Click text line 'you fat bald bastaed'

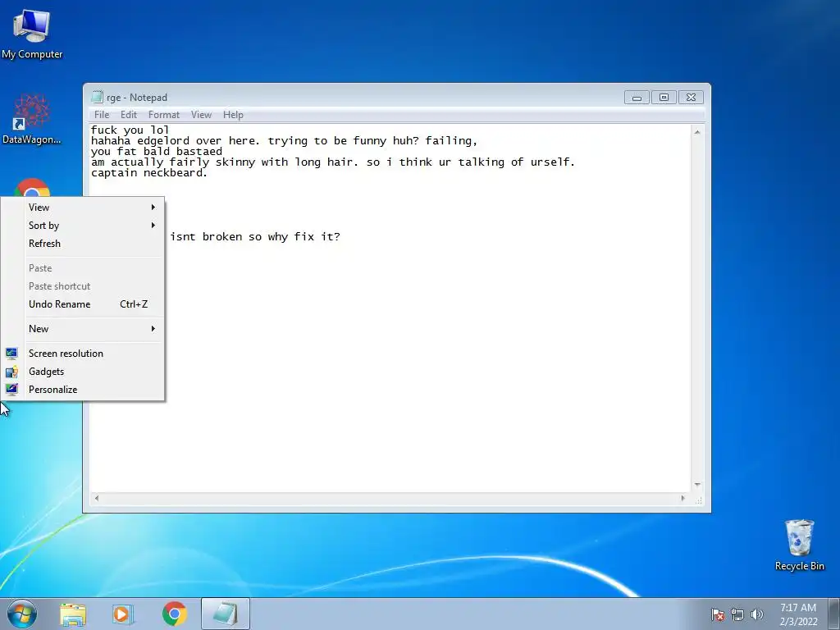click(157, 151)
